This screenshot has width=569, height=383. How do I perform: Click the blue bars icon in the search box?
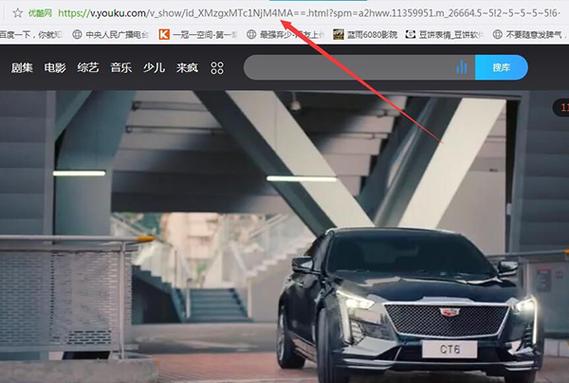[x=462, y=68]
